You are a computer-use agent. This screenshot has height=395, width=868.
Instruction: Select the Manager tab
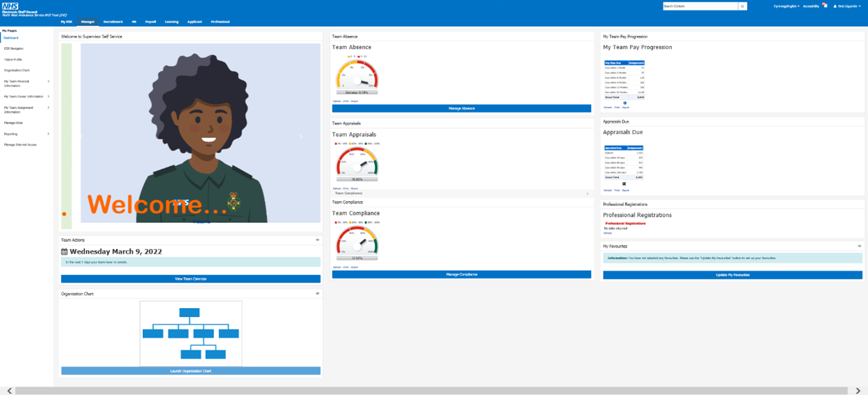tap(87, 21)
